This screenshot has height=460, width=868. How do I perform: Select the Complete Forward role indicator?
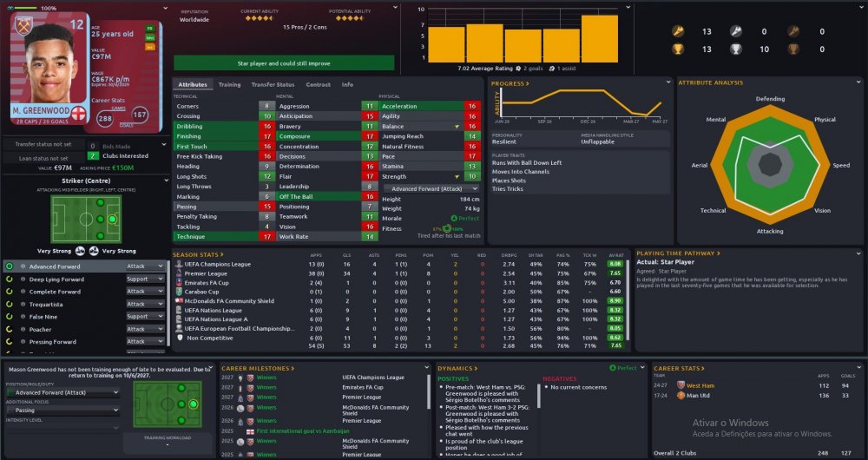click(10, 291)
